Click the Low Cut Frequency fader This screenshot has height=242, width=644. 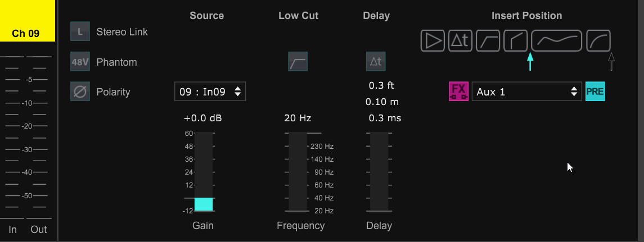[x=298, y=172]
